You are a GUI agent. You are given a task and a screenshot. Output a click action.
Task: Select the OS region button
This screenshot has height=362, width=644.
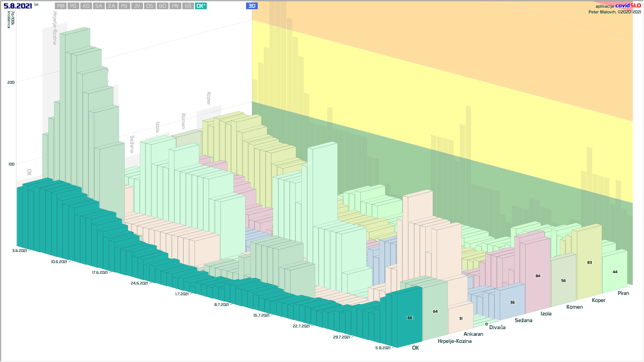150,6
